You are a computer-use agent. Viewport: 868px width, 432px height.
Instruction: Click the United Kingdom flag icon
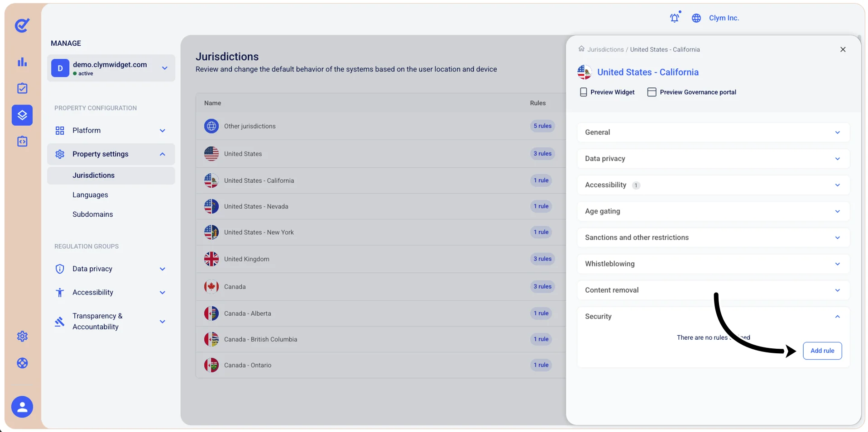click(x=211, y=259)
